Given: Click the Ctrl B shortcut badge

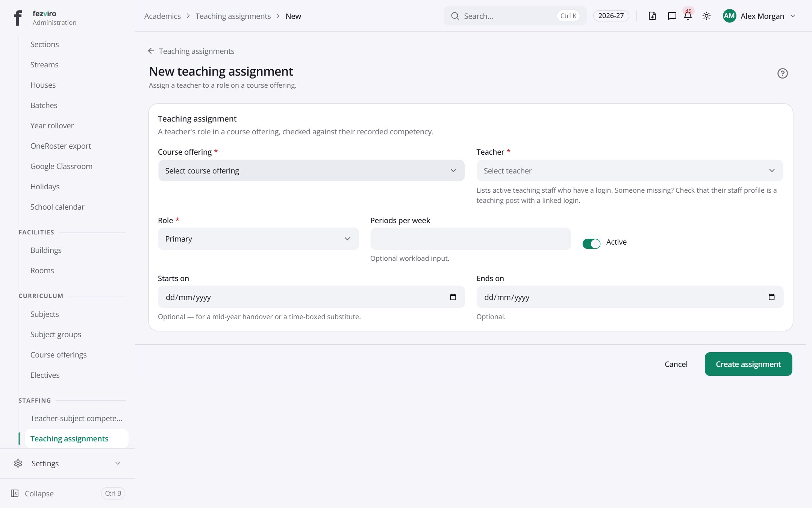Looking at the screenshot, I should coord(113,493).
